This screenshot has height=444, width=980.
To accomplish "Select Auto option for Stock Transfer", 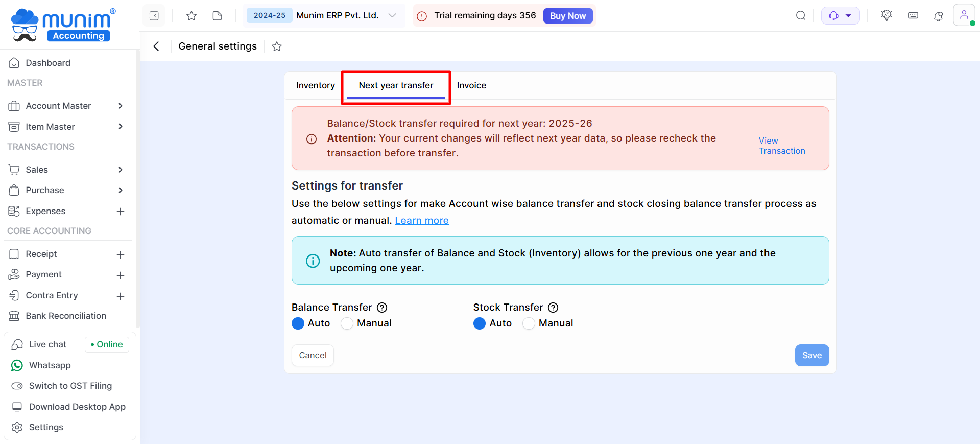I will tap(480, 323).
